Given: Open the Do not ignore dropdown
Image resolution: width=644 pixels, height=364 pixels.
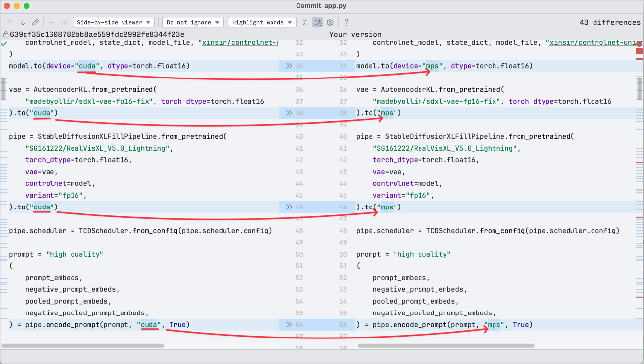Looking at the screenshot, I should tap(193, 22).
